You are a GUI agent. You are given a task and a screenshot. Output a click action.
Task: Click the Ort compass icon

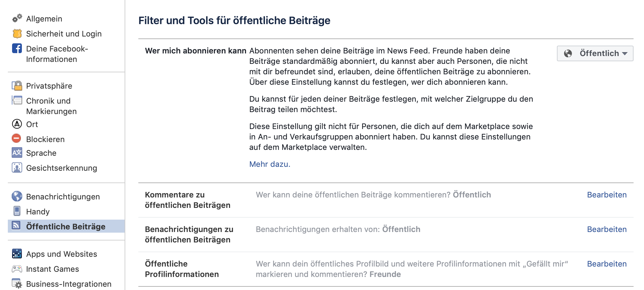click(x=17, y=124)
